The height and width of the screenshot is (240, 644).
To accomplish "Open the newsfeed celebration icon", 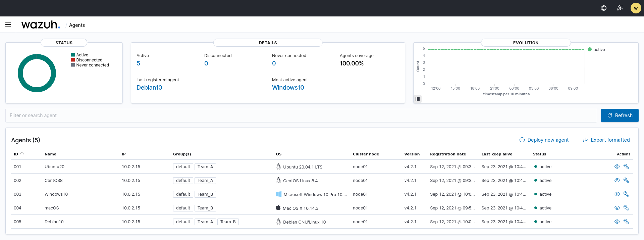I will tap(620, 8).
